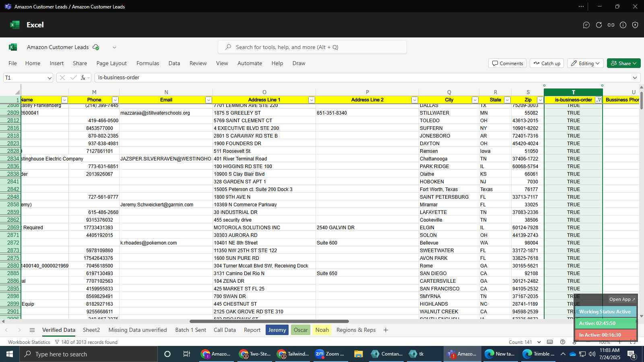Click the horizontal scrollbar thumb
The height and width of the screenshot is (362, 644).
(x=269, y=321)
